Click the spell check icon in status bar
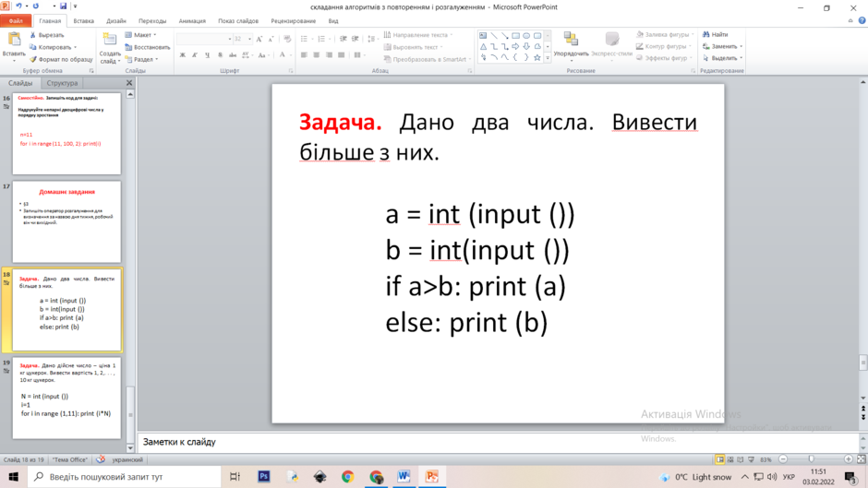Viewport: 868px width, 488px height. (101, 459)
